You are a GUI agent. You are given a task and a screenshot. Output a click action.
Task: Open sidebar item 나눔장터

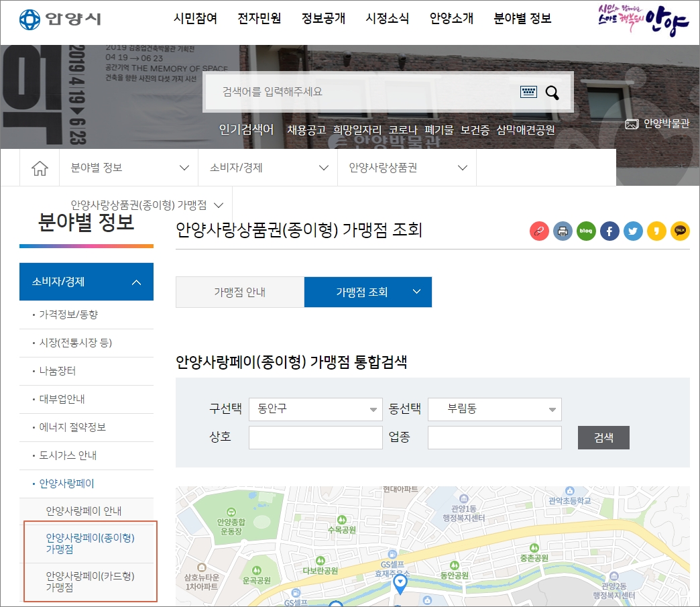click(x=57, y=371)
